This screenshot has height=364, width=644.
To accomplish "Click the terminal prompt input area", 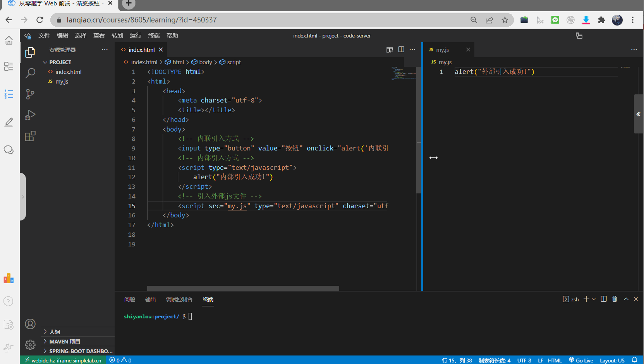I will (190, 316).
